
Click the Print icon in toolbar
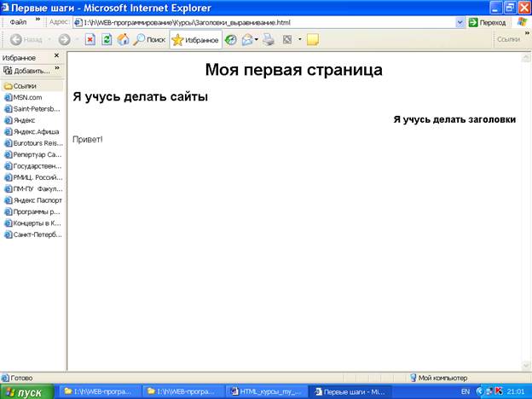(x=269, y=39)
